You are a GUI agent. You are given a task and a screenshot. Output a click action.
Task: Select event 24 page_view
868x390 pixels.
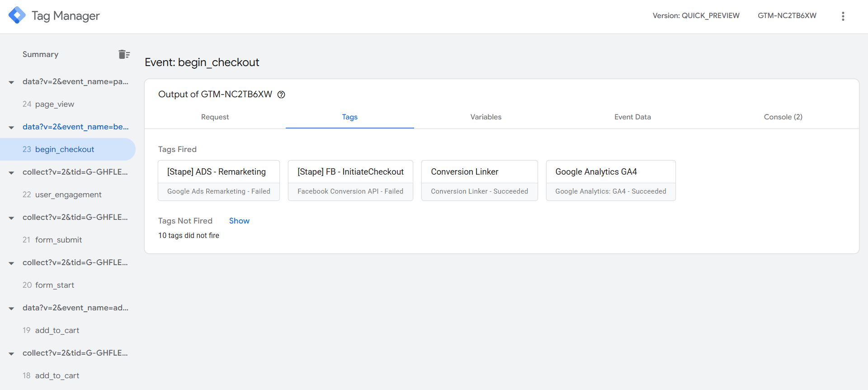pyautogui.click(x=68, y=104)
